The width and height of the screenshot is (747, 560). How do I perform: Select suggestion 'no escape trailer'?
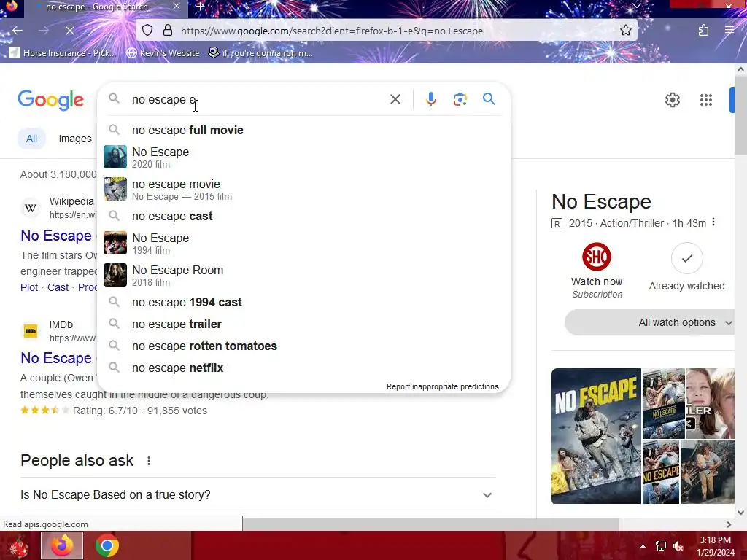click(303, 324)
